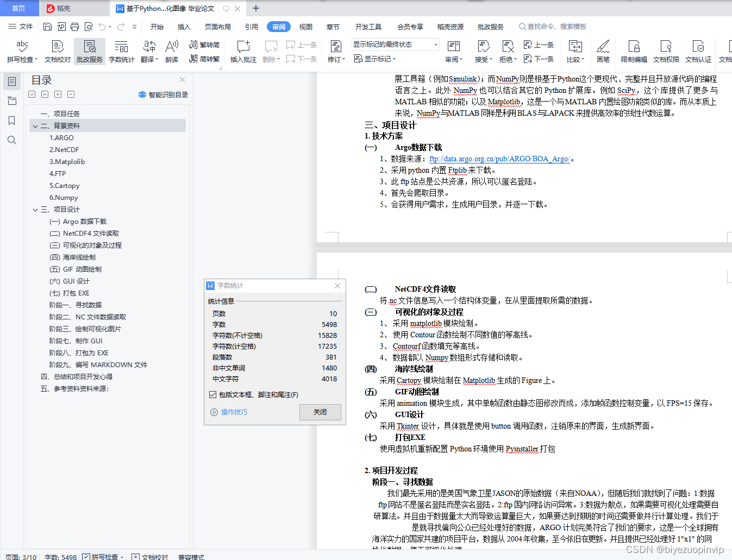Click 关闭 button in 字数统计 dialog
The image size is (732, 560).
(320, 412)
